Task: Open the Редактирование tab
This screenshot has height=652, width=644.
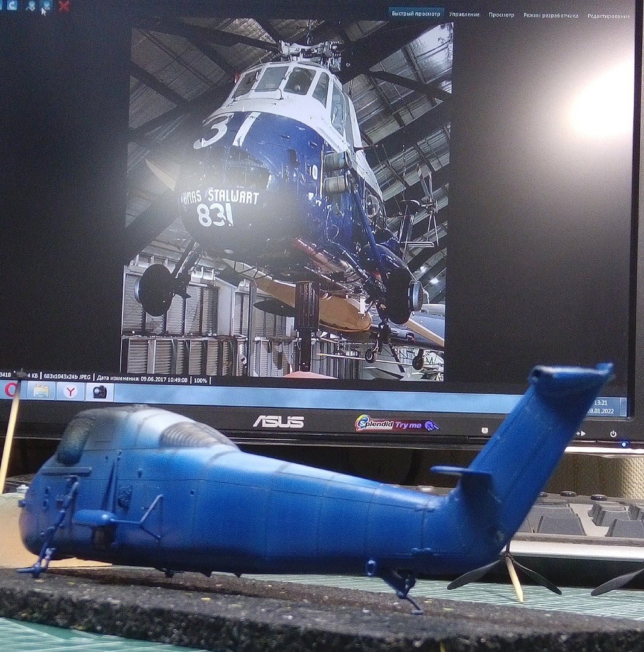Action: coord(608,16)
